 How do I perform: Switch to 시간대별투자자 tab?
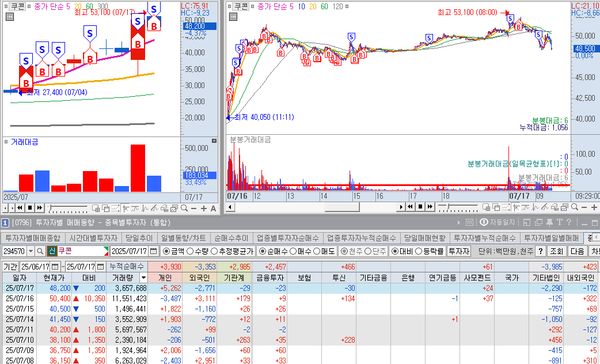(x=93, y=238)
